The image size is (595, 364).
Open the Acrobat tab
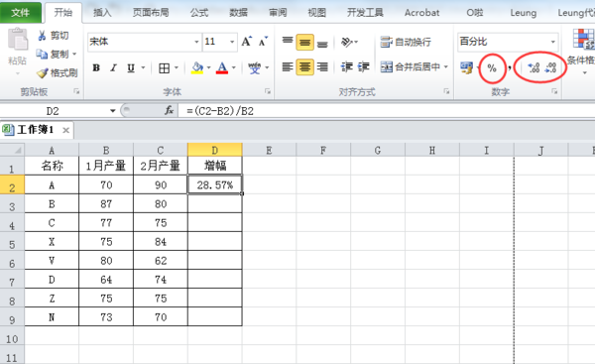tap(422, 13)
